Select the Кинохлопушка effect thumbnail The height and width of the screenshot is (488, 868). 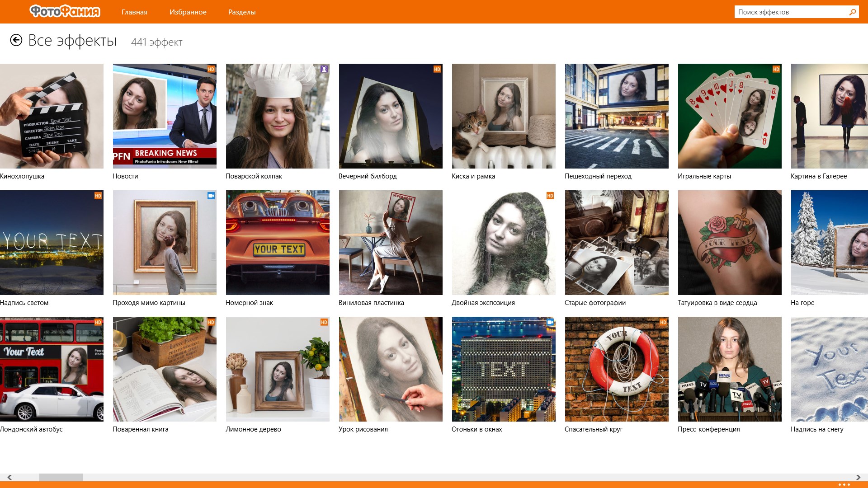52,116
